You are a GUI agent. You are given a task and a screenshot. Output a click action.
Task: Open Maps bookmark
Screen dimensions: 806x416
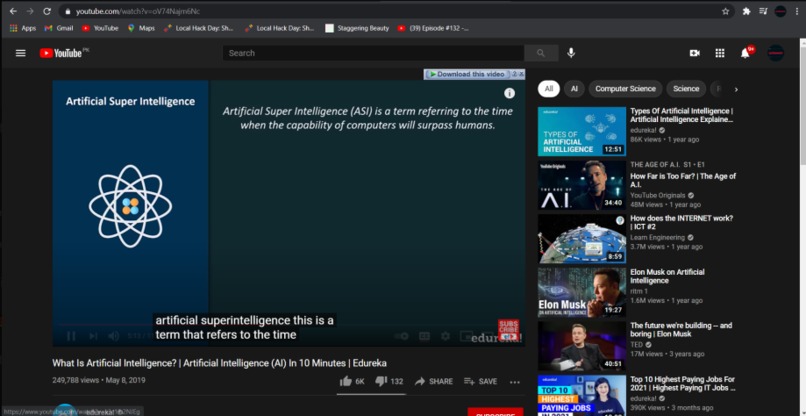[141, 28]
